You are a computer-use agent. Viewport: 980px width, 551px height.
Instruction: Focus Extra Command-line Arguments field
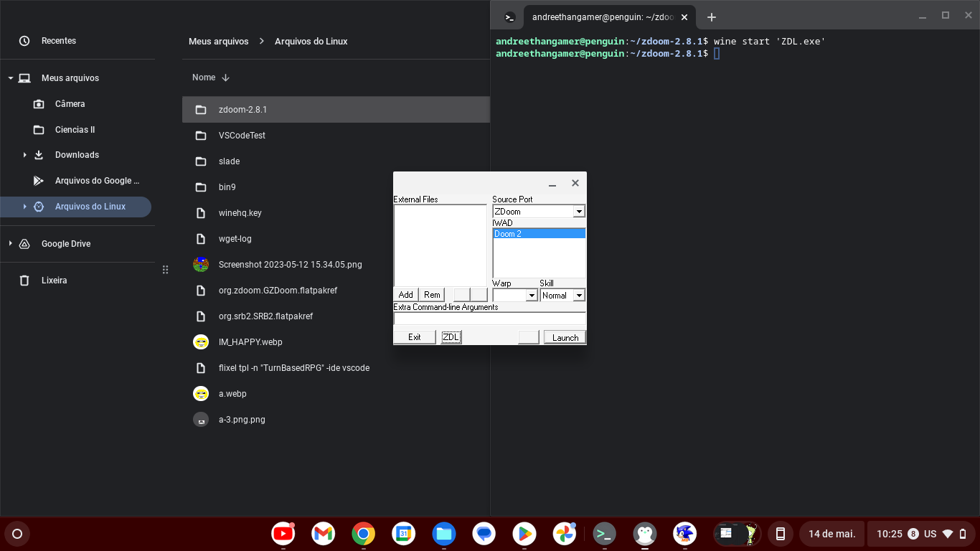489,318
